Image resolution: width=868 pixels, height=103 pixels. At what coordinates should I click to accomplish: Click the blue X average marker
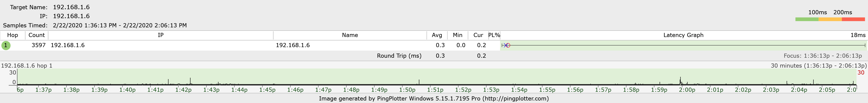506,45
